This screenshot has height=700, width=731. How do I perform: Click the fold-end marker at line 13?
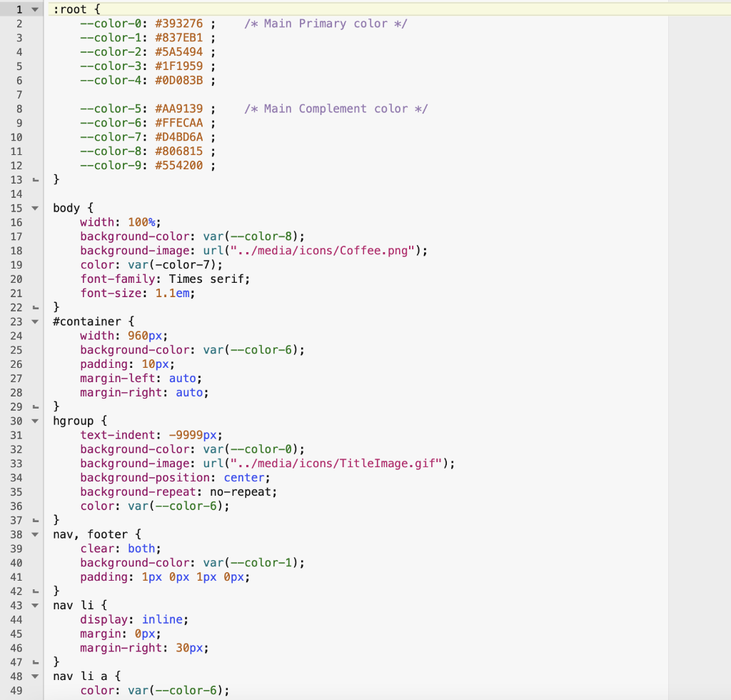34,179
